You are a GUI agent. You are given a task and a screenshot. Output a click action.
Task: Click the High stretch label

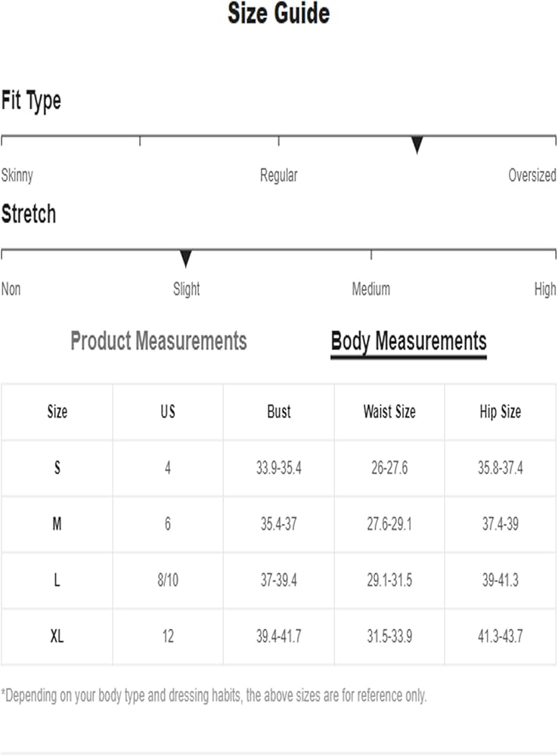click(544, 289)
